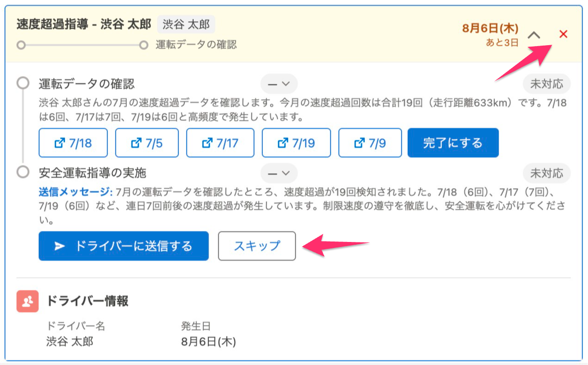Screen dimensions: 588x365
Task: Open the 7/9 driving data link
Action: click(x=371, y=143)
